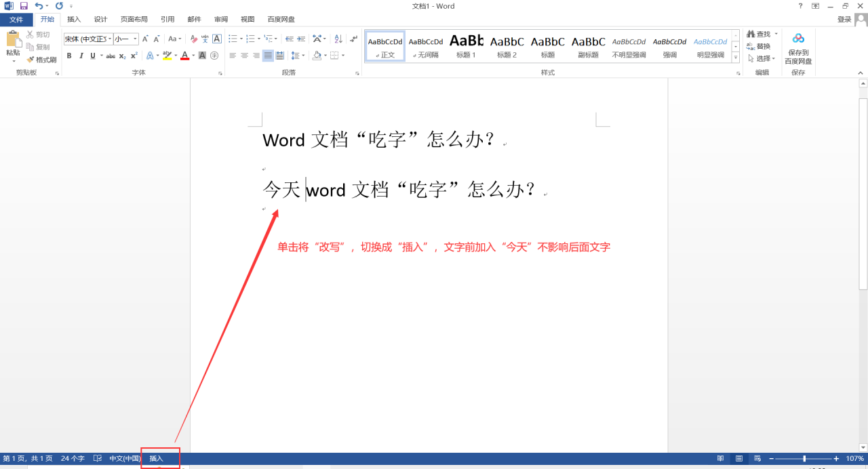Click the text highlight color button
Viewport: 868px width, 469px height.
coord(167,56)
